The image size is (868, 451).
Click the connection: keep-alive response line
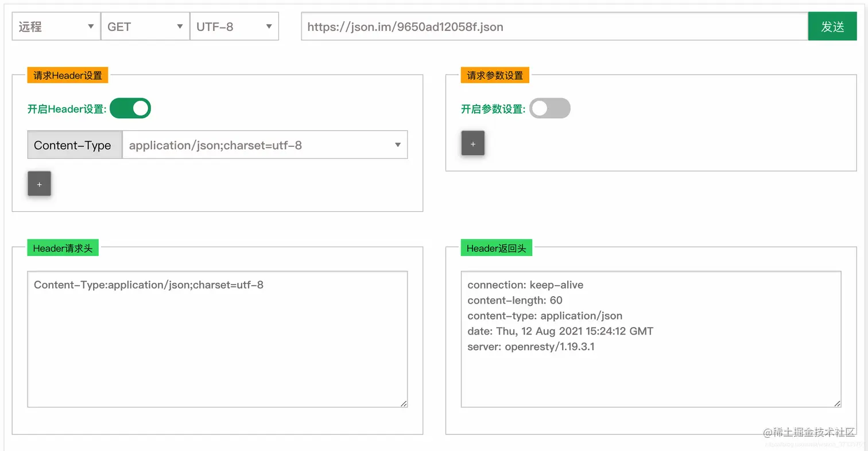coord(525,285)
